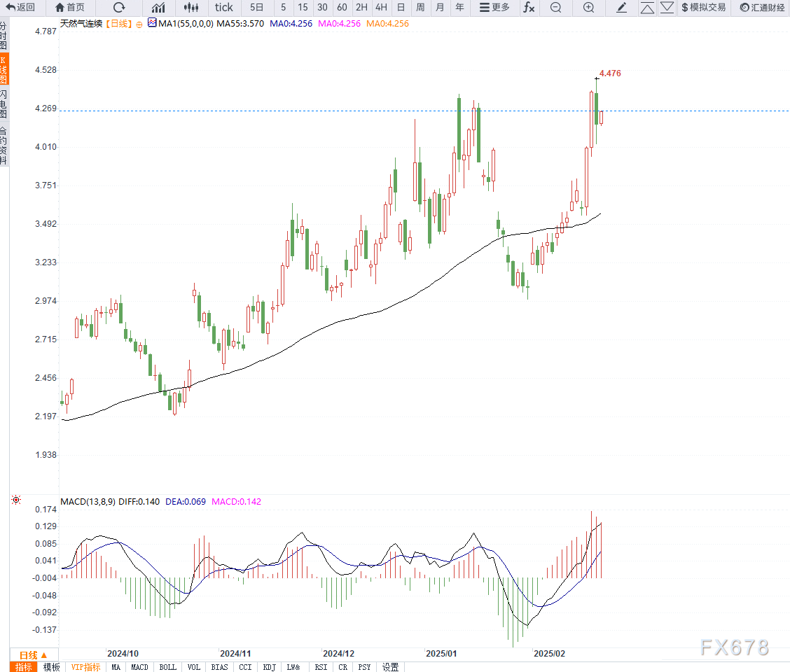The image size is (790, 672).
Task: Open the fx formula indicator icon
Action: coord(529,8)
